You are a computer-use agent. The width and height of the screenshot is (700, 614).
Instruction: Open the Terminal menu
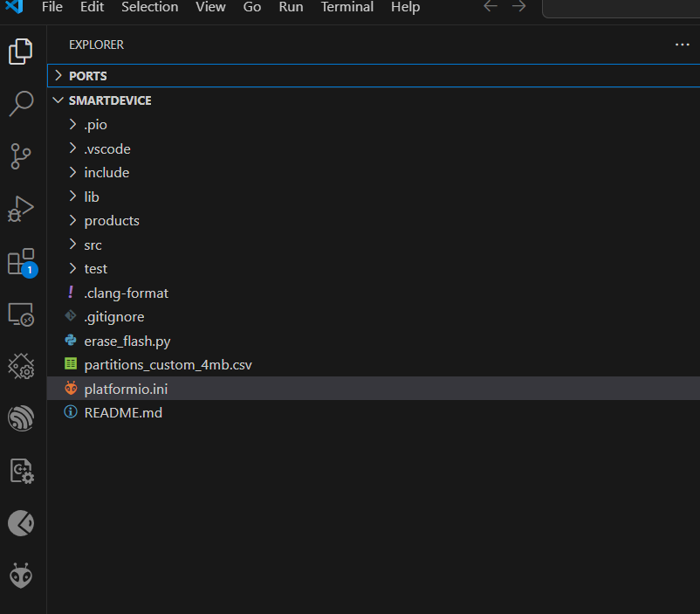click(x=347, y=7)
